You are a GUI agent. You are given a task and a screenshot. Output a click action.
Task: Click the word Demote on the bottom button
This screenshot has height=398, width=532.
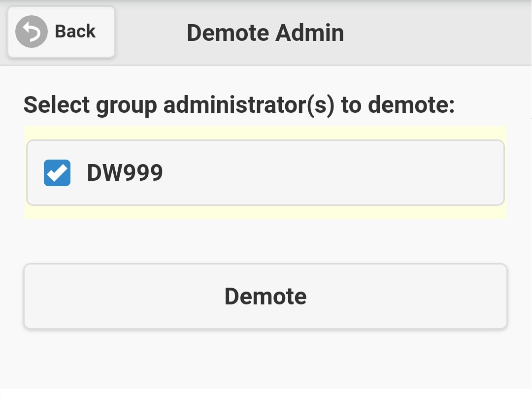tap(266, 296)
